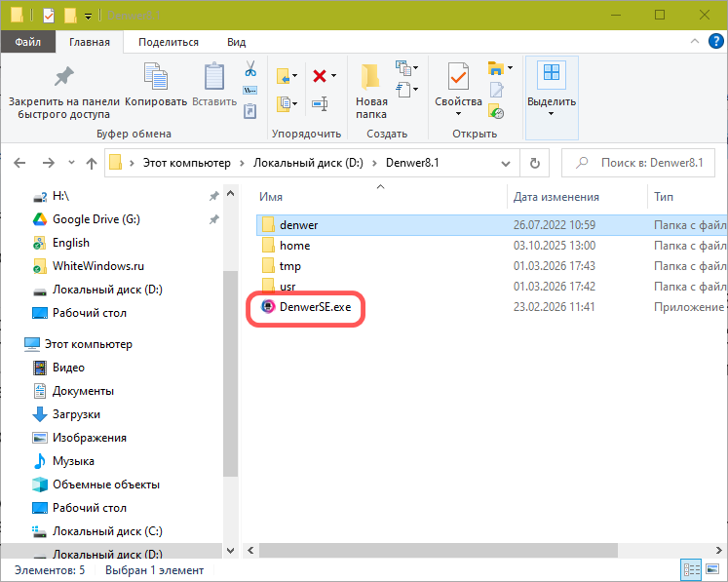Click the Pin to Quick Access icon
Viewport: 728px width, 582px height.
pyautogui.click(x=63, y=78)
